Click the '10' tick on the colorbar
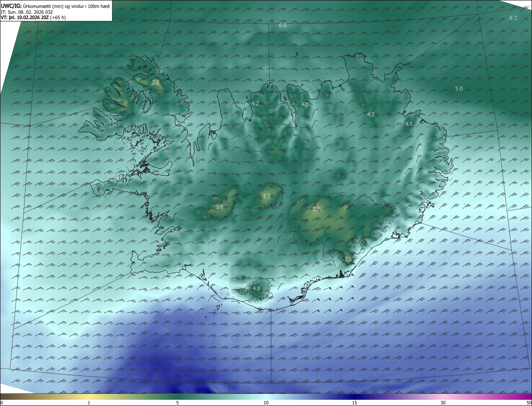This screenshot has height=406, width=532. click(x=266, y=403)
